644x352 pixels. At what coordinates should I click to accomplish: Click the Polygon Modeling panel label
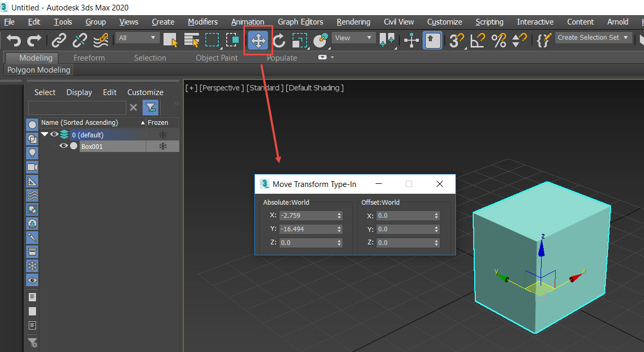pyautogui.click(x=38, y=69)
